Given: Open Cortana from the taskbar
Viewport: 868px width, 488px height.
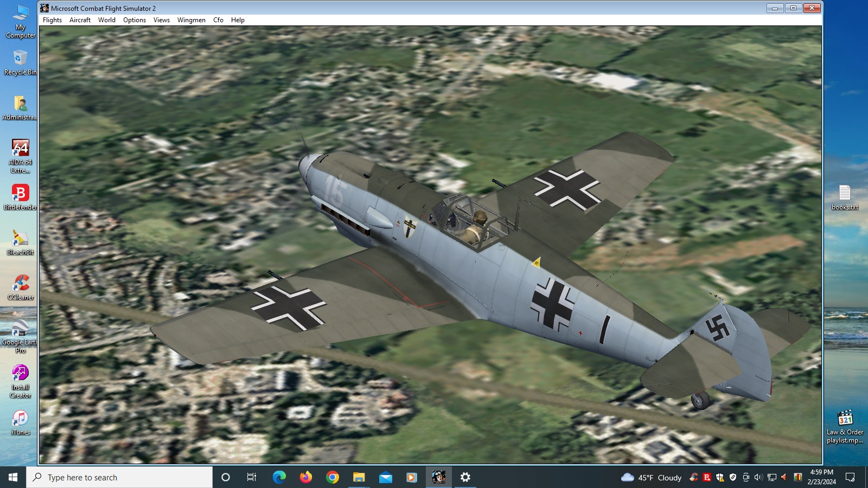Looking at the screenshot, I should pos(226,477).
